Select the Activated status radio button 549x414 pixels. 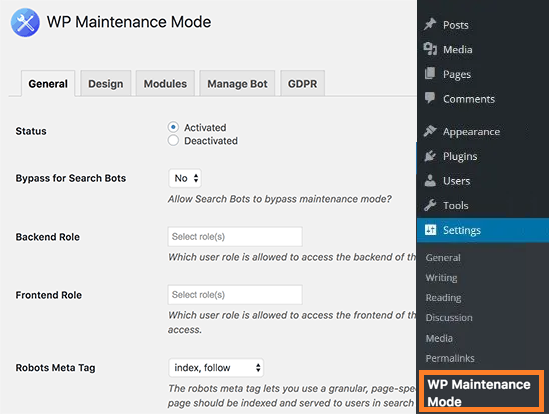[x=173, y=127]
